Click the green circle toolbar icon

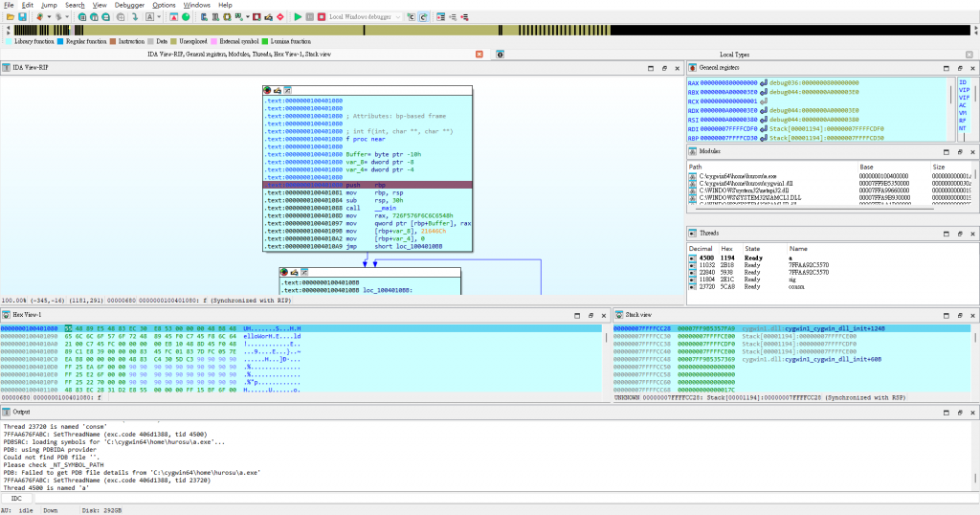click(x=186, y=17)
